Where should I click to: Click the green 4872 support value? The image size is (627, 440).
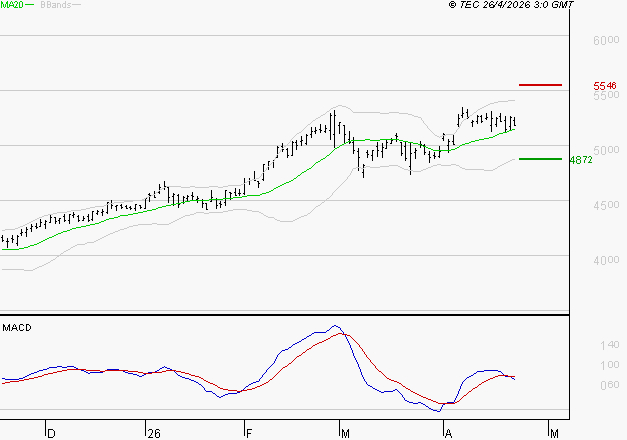[581, 160]
